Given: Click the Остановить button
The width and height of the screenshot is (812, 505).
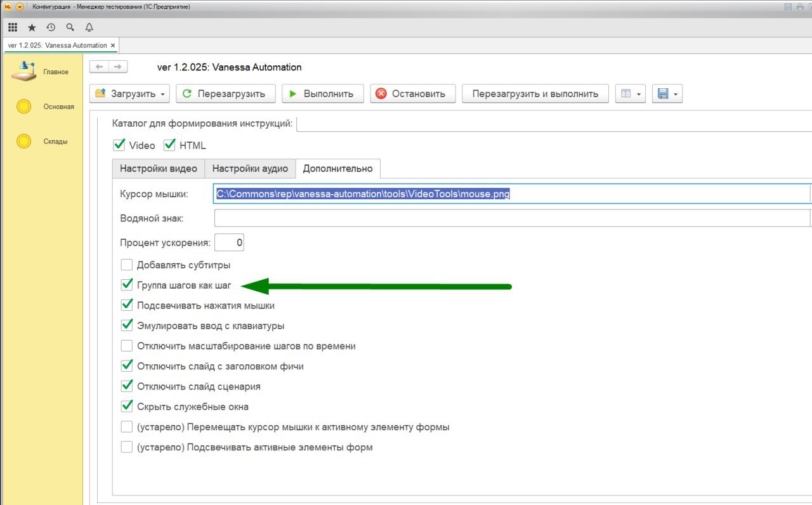Looking at the screenshot, I should point(412,93).
